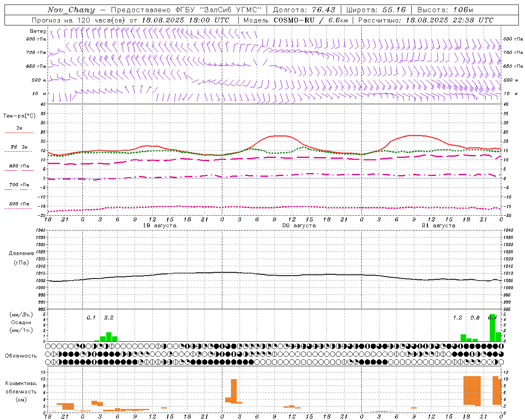Click the 'Осадки' precipitation label
525x420 pixels.
(21, 322)
